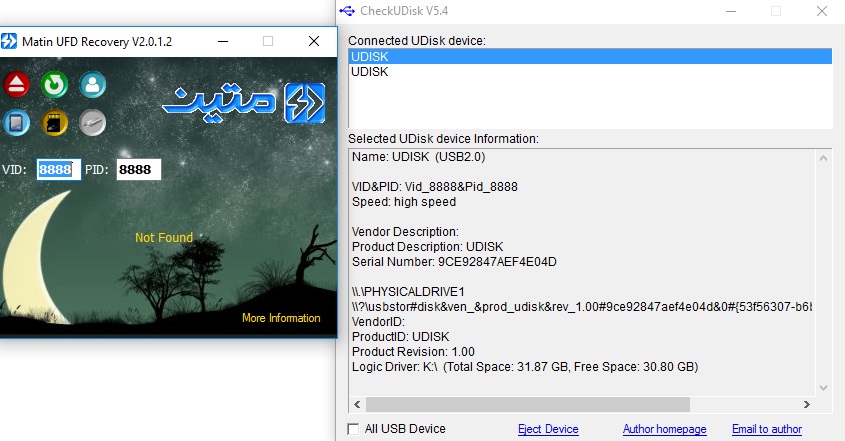Click the PID input field
Image resolution: width=845 pixels, height=441 pixels.
tap(138, 169)
